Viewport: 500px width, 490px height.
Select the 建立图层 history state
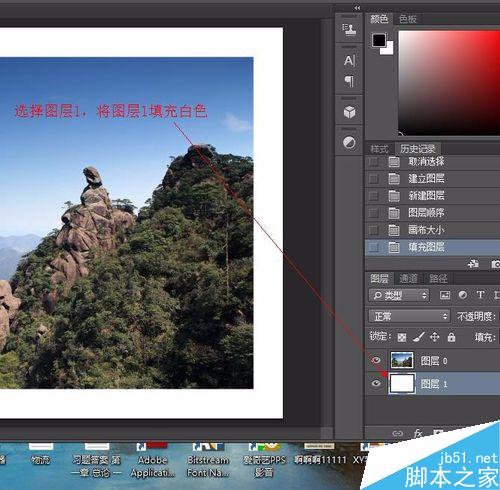pos(432,179)
